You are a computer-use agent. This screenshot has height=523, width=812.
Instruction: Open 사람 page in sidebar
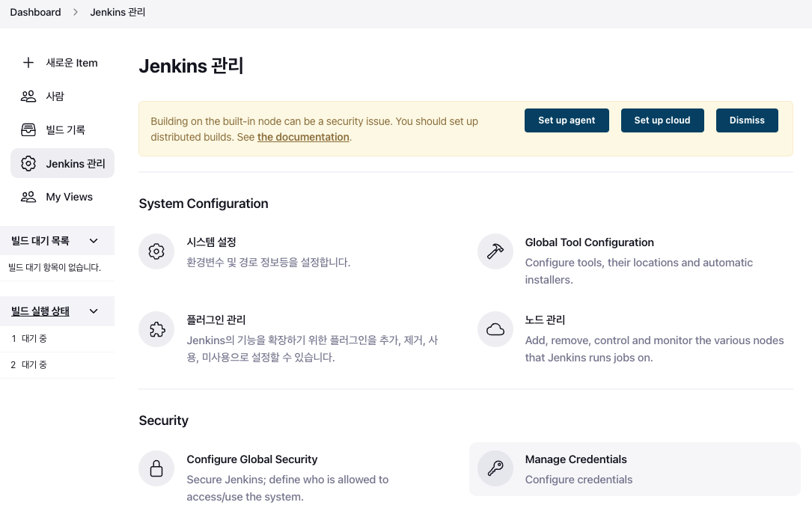[x=62, y=97]
